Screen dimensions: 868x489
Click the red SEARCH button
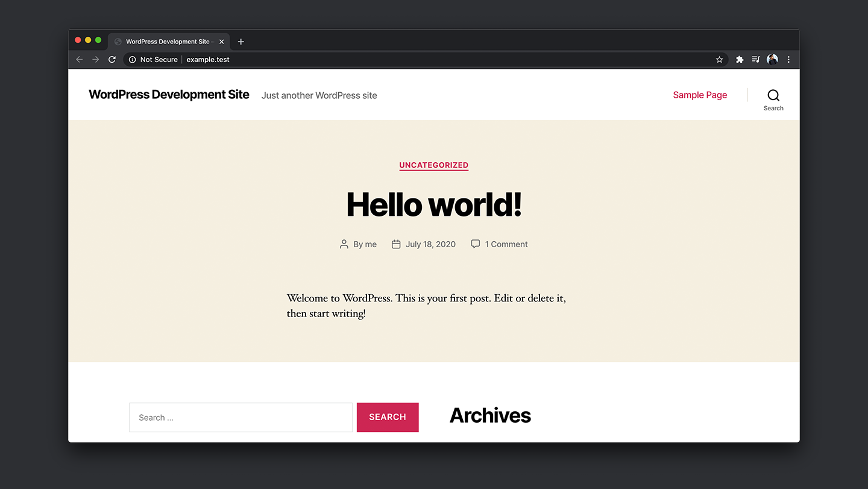(388, 417)
